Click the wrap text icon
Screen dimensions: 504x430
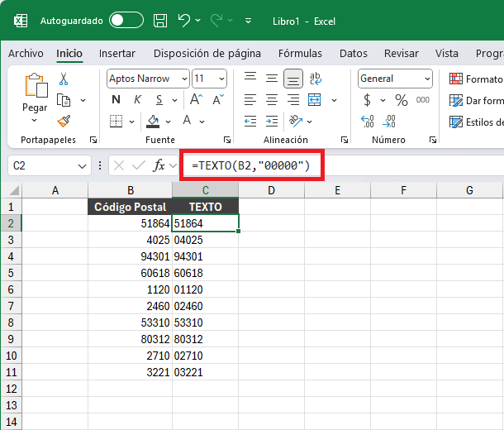click(316, 79)
